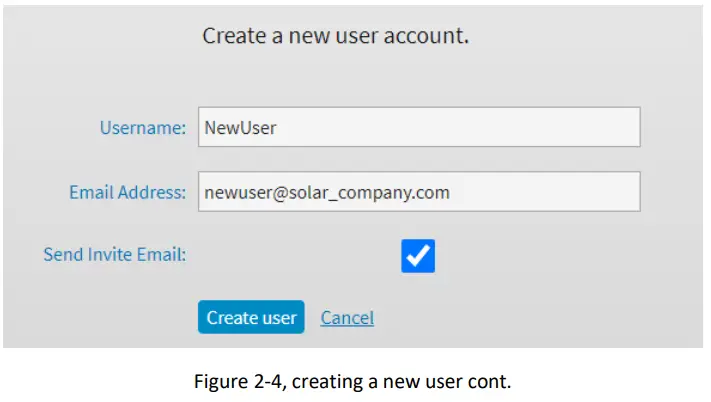Focus the Email Address text box
This screenshot has height=402, width=711.
click(419, 192)
